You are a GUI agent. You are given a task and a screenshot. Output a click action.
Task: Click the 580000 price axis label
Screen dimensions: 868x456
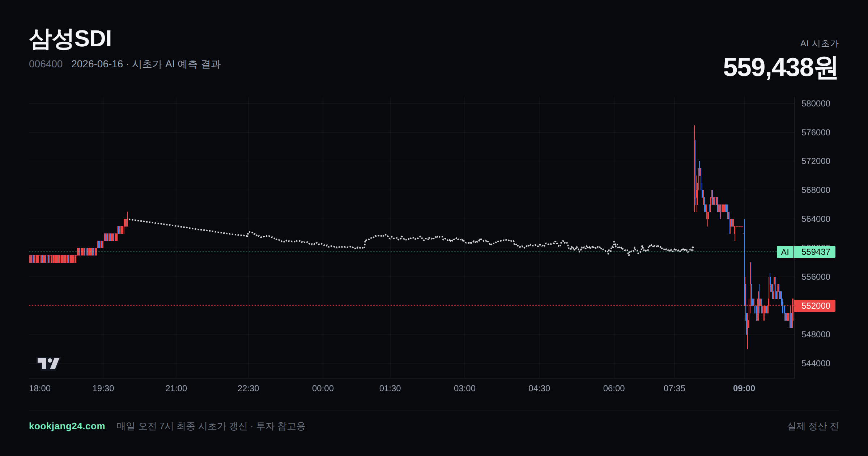tap(816, 104)
